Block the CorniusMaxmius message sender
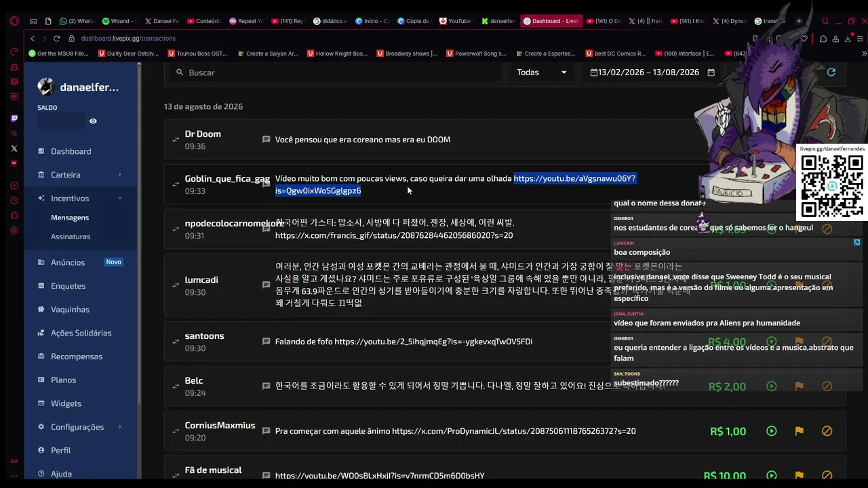The image size is (868, 488). click(827, 431)
